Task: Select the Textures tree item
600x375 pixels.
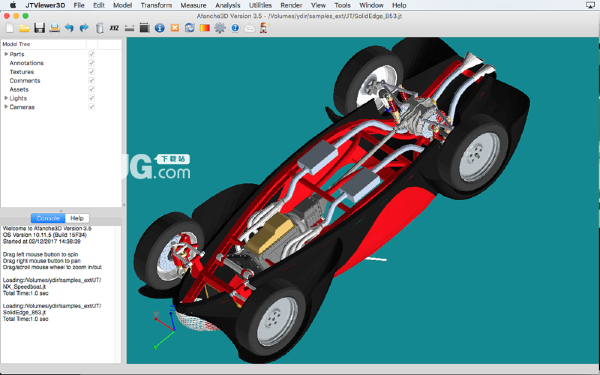Action: coord(22,72)
